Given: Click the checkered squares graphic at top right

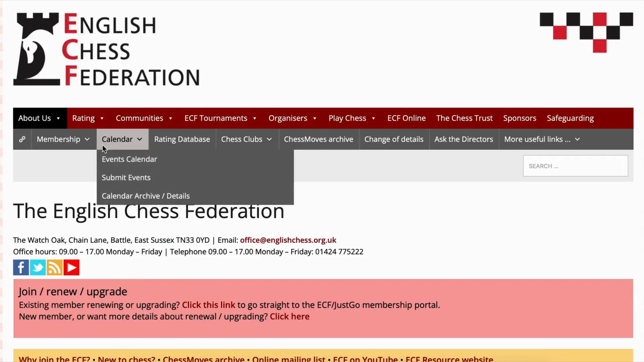Looking at the screenshot, I should pyautogui.click(x=586, y=33).
